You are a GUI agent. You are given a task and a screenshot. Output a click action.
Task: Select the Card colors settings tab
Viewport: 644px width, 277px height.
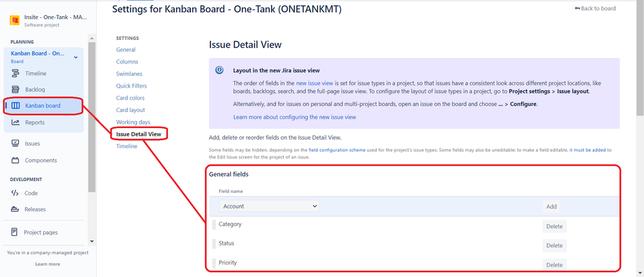click(x=130, y=98)
